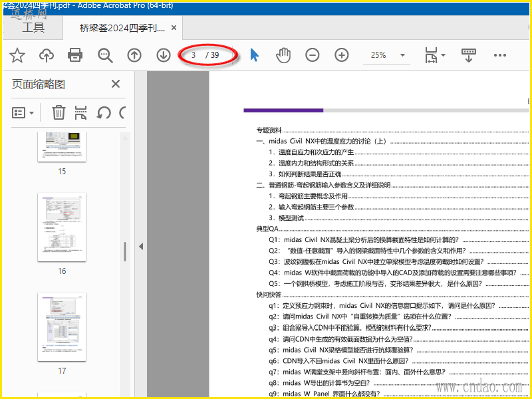Viewport: 532px width, 399px height.
Task: Click q3 组合梁导入CDN line
Action: pos(350,327)
